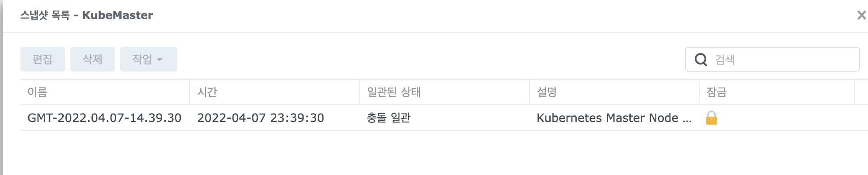Click the divider between 이름 and 시간 headers
The image size is (868, 175).
(x=190, y=92)
